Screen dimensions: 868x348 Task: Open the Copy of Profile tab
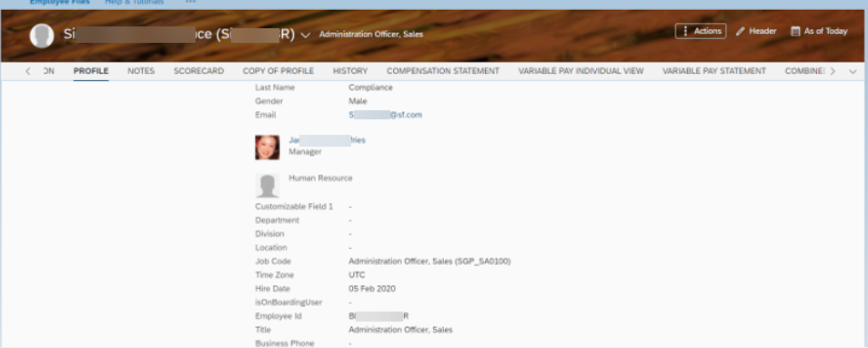[x=278, y=71]
